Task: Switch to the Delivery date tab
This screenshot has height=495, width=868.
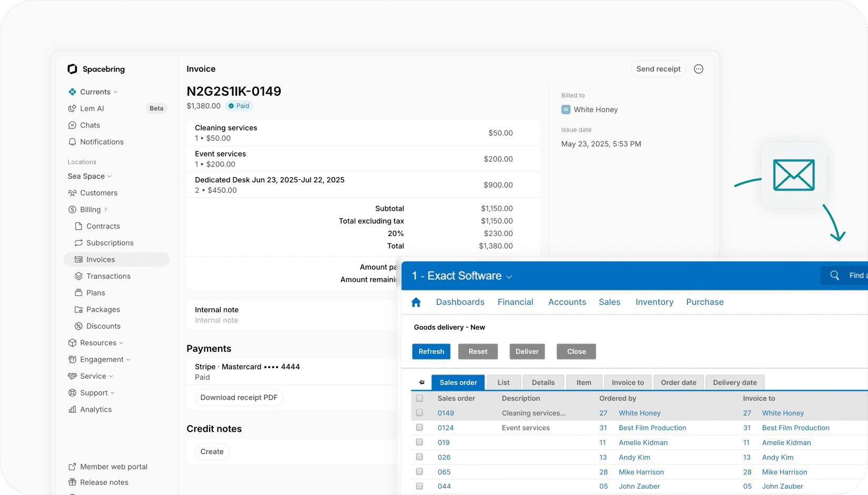Action: (735, 383)
